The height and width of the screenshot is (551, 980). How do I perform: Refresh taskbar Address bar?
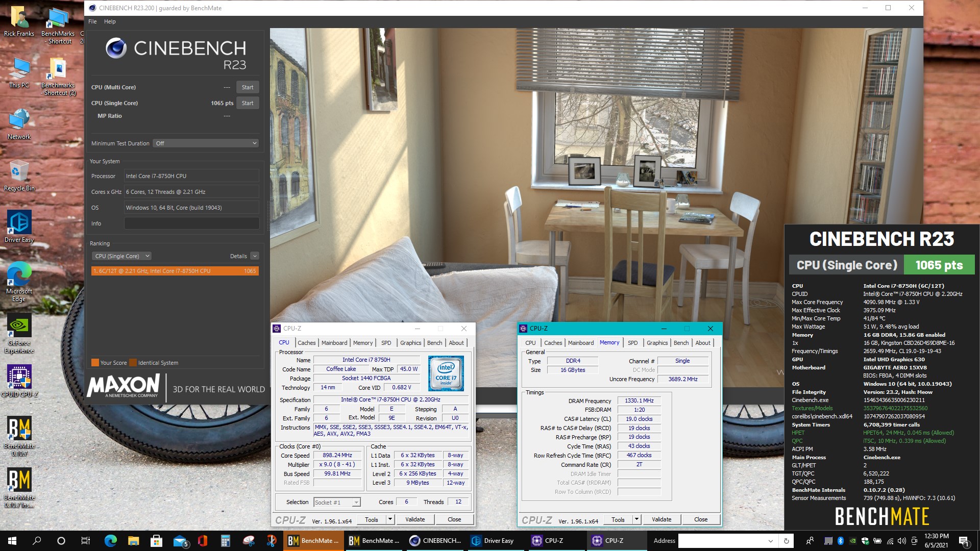(786, 541)
